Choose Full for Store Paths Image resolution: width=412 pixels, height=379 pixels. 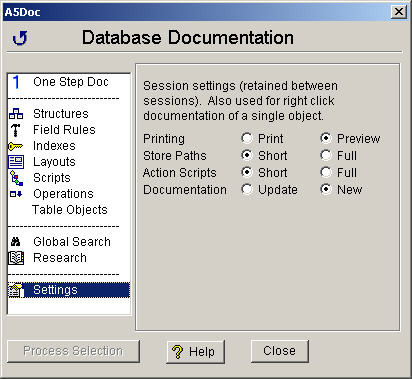[x=326, y=155]
